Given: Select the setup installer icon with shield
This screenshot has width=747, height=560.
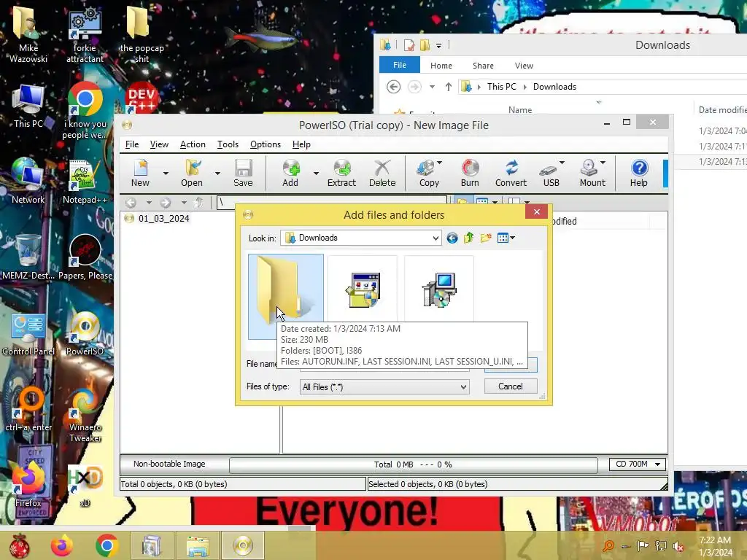Looking at the screenshot, I should coord(363,289).
